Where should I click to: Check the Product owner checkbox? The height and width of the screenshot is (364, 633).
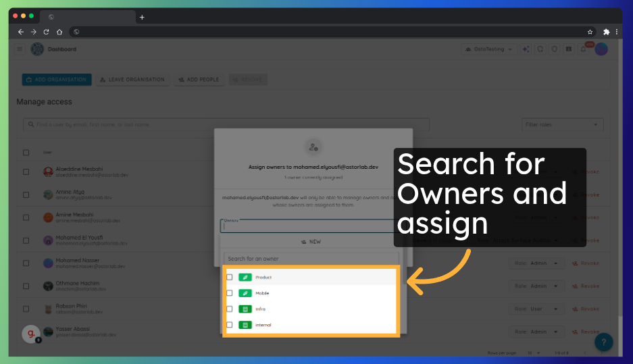click(x=230, y=278)
